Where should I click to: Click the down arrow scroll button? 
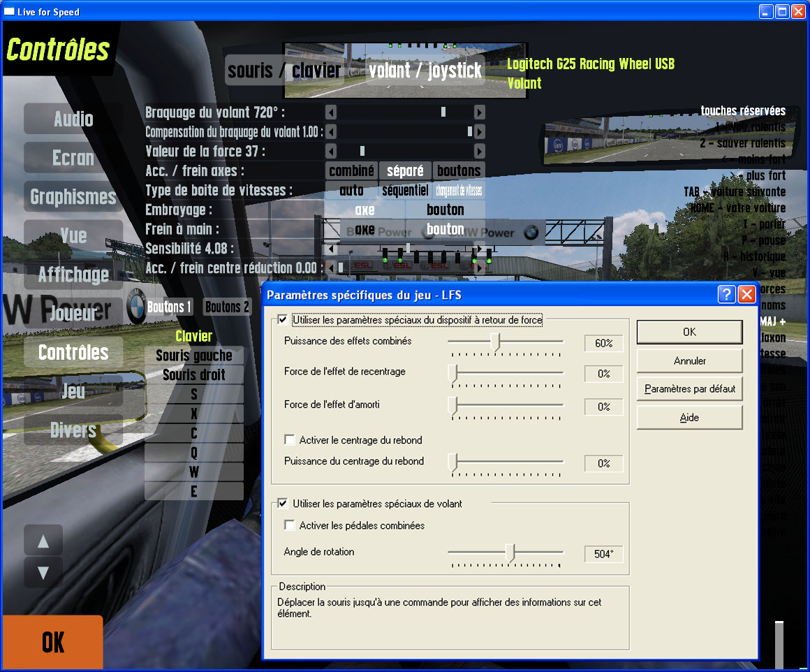[43, 572]
